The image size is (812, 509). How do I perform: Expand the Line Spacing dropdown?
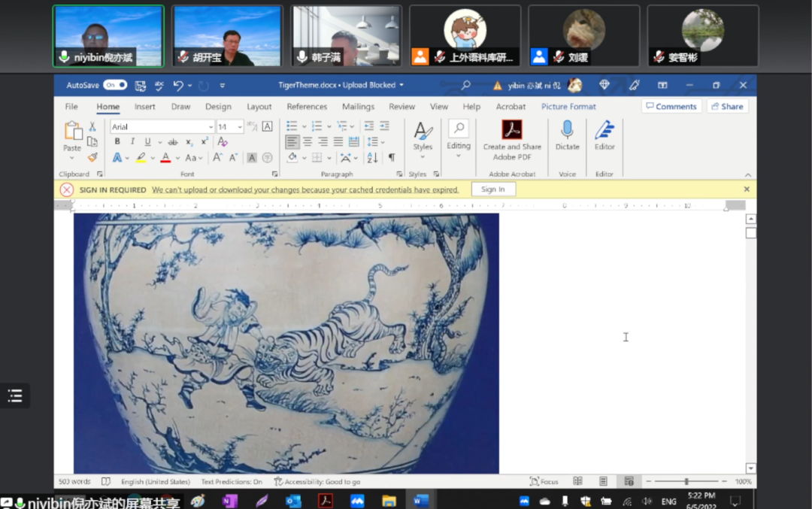[383, 142]
